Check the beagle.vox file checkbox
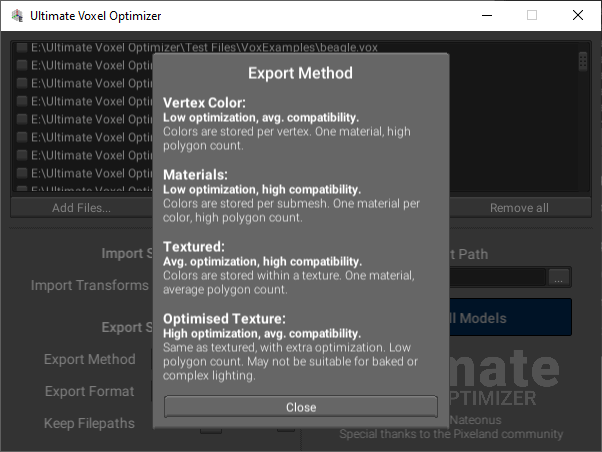The height and width of the screenshot is (452, 602). pos(22,48)
